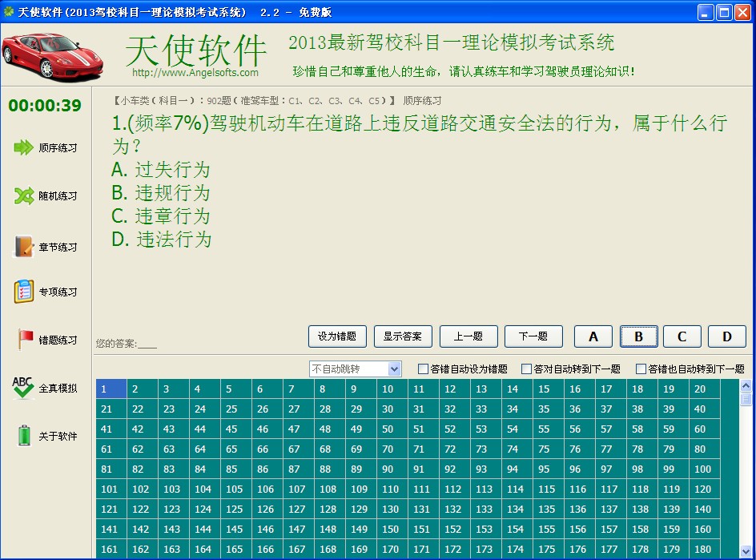The width and height of the screenshot is (756, 560).
Task: Jump to question 174 cell
Action: tap(517, 549)
